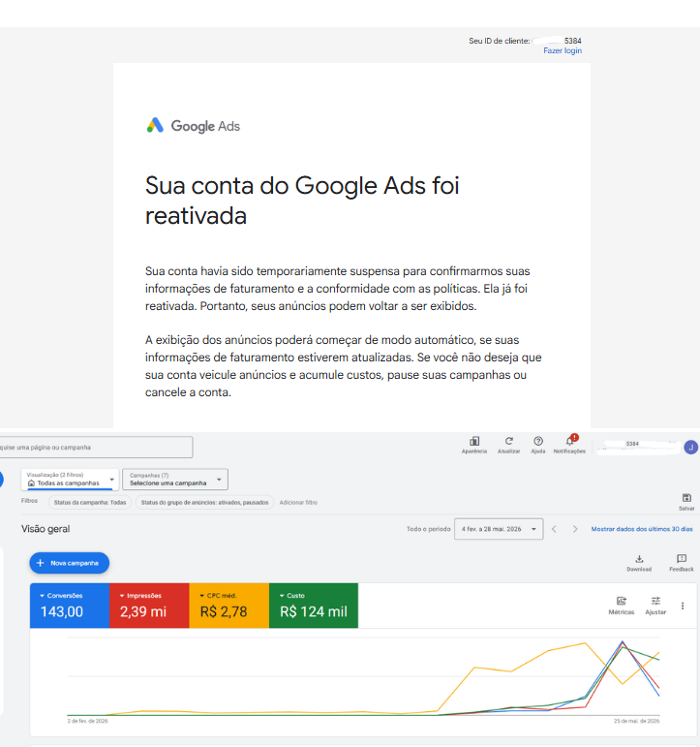Open the three-dot more options menu
The image size is (700, 747).
coord(683,606)
